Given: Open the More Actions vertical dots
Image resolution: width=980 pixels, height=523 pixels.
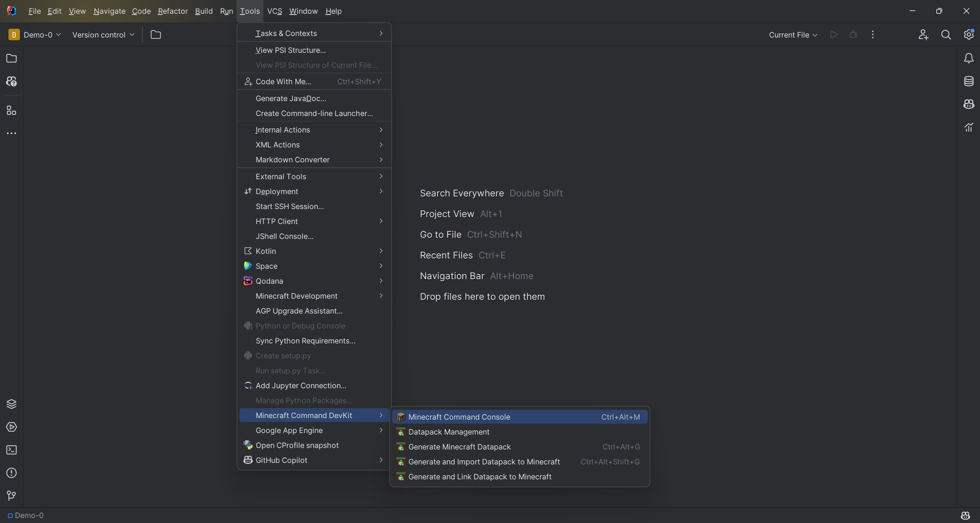Looking at the screenshot, I should pyautogui.click(x=873, y=35).
